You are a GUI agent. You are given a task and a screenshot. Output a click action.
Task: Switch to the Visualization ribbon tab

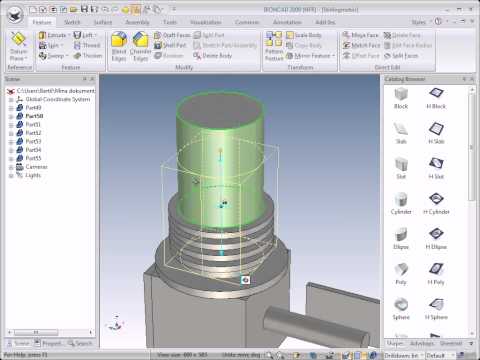click(206, 22)
